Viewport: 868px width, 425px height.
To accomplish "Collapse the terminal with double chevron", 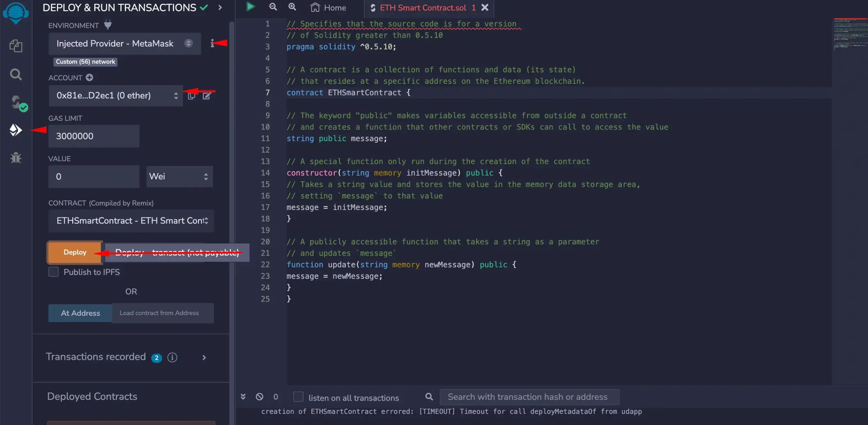I will click(243, 397).
